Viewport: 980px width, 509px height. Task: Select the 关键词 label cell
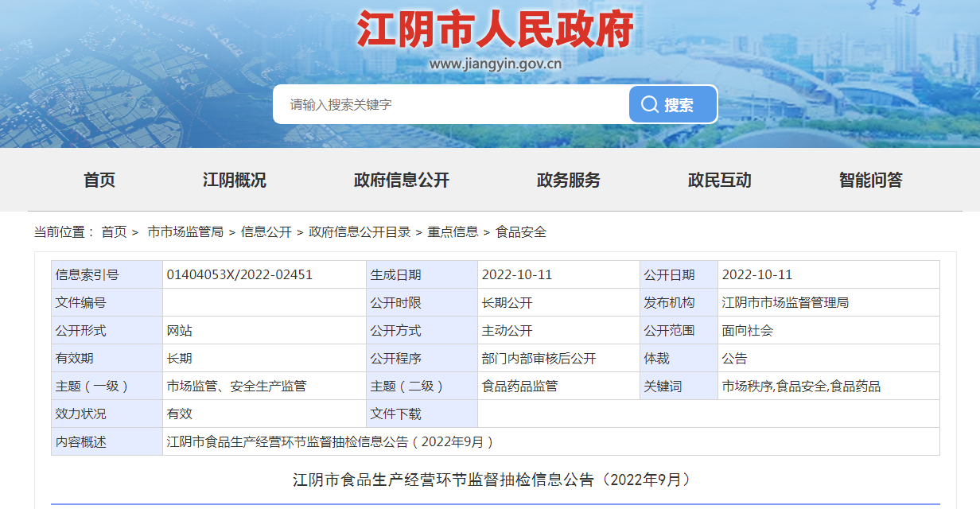[679, 387]
